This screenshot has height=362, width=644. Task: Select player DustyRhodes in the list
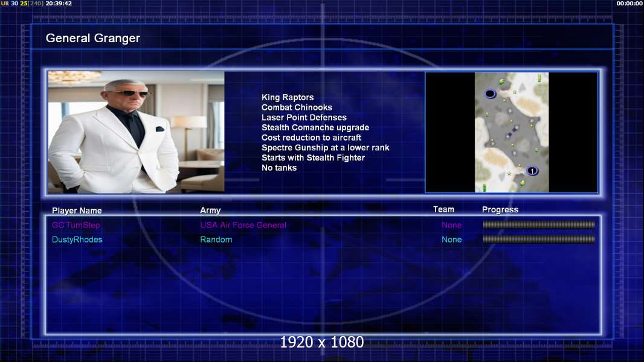(x=77, y=240)
